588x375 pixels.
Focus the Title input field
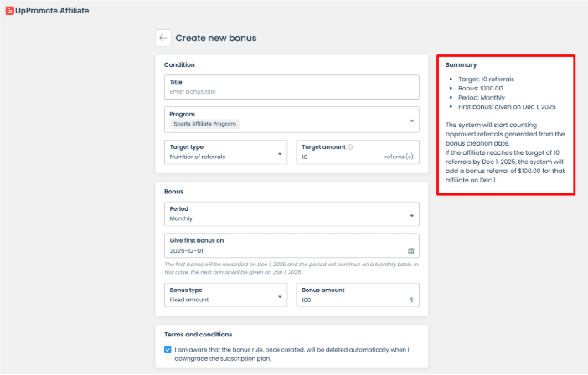click(291, 91)
